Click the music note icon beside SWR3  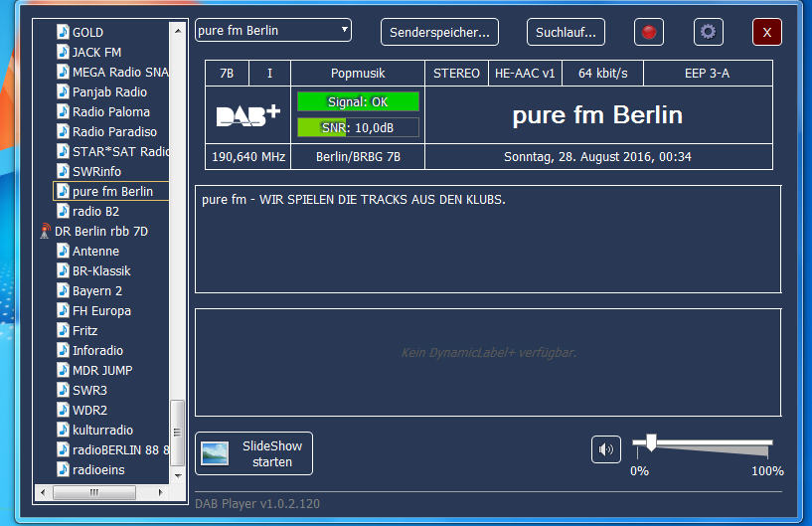(x=63, y=390)
